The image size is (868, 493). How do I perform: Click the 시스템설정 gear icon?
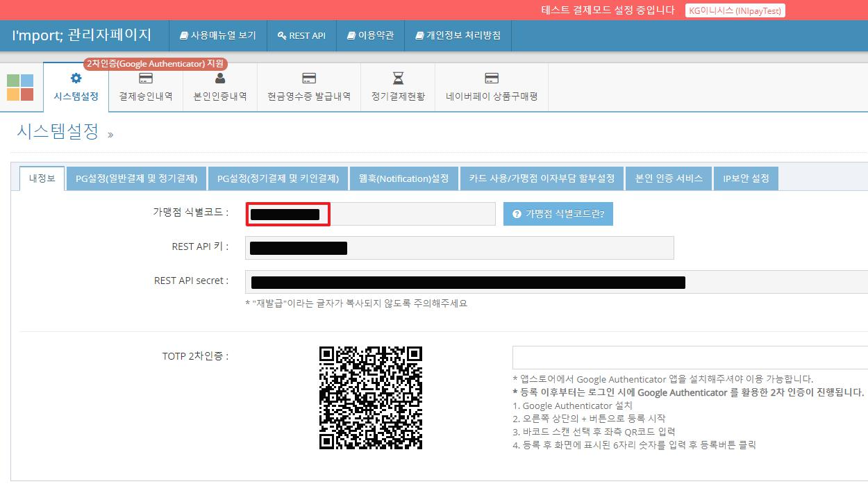click(76, 78)
